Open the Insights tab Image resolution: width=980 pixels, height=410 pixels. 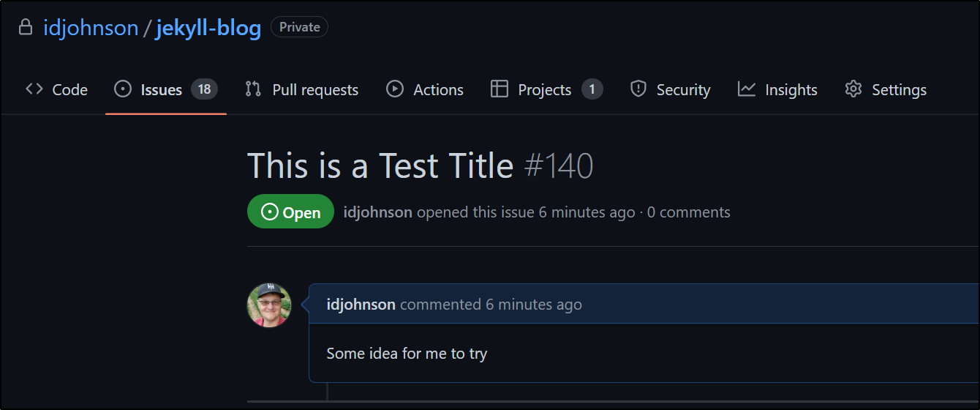[x=777, y=89]
